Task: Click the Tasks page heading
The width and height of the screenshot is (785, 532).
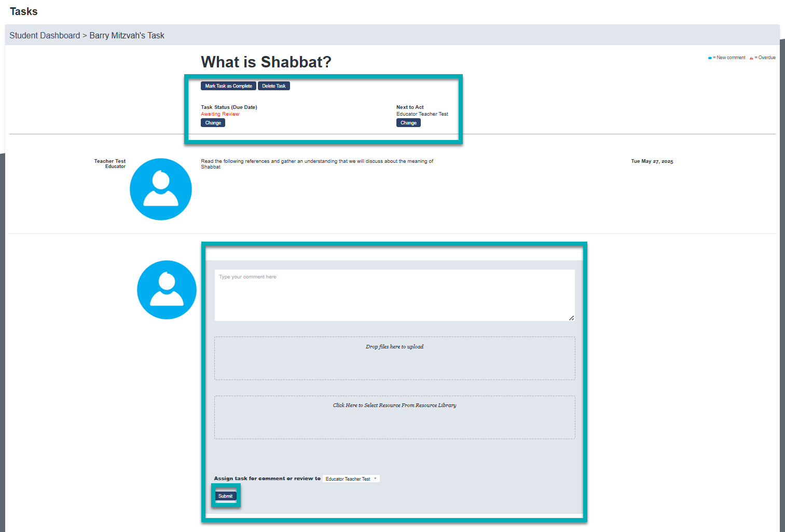Action: coord(24,11)
